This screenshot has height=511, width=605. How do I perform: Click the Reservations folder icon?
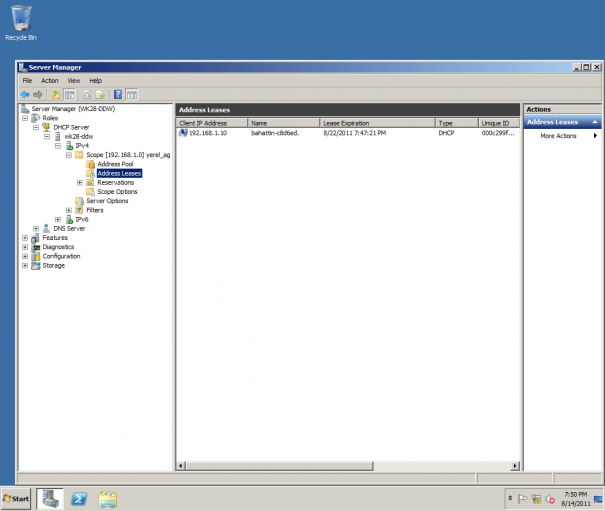pos(90,183)
